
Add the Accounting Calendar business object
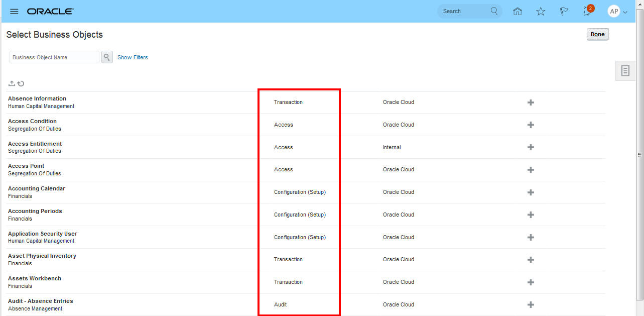531,192
